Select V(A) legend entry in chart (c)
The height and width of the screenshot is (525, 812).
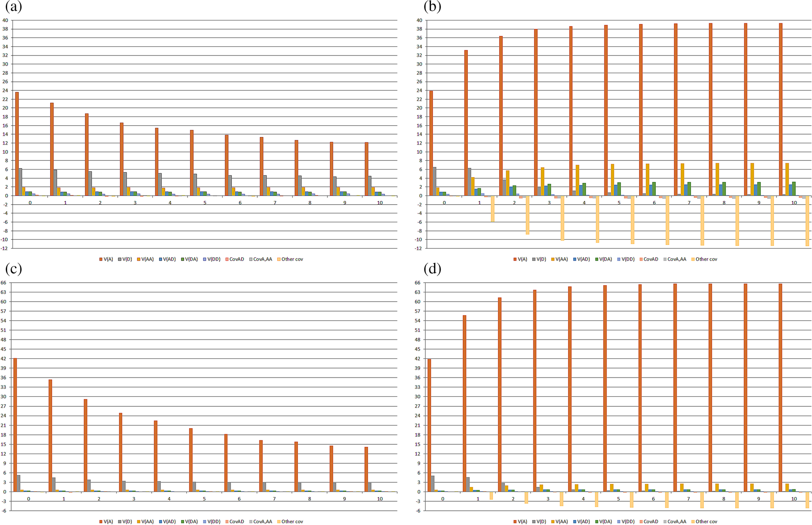[x=106, y=522]
